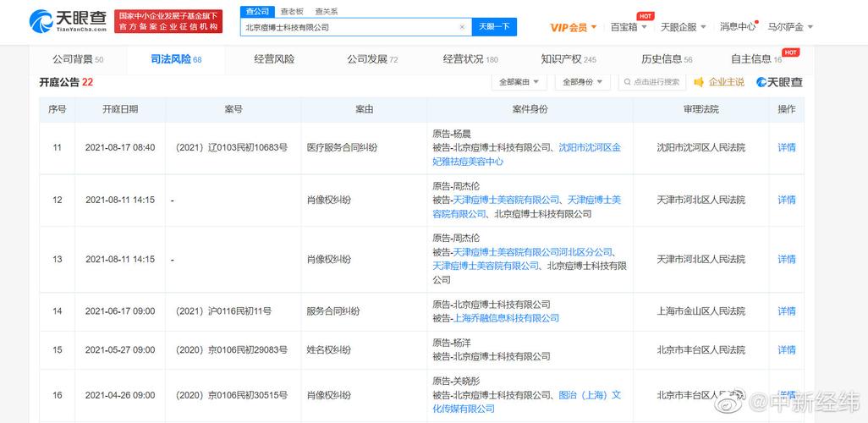Clear the search box with the X icon
Screen dimensions: 868x423
[462, 27]
